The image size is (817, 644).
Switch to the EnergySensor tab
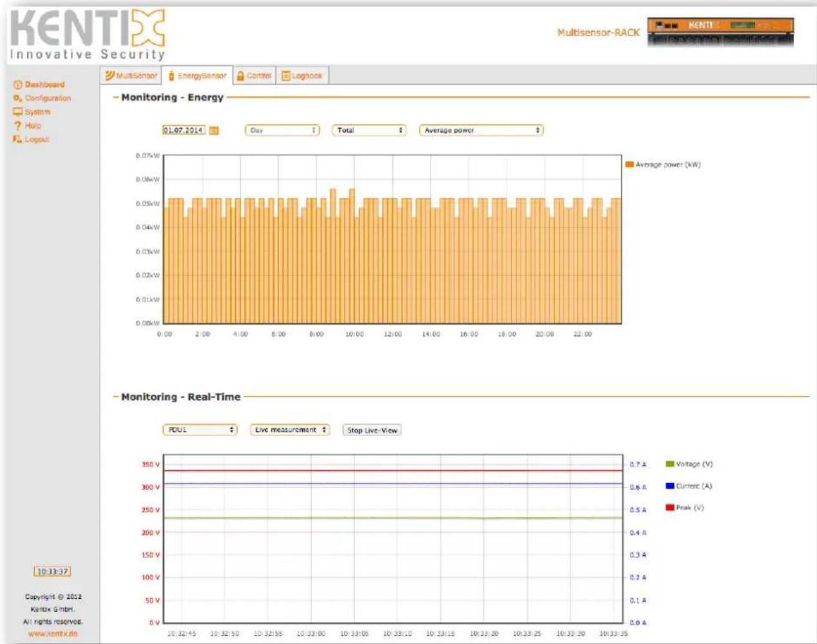point(197,75)
